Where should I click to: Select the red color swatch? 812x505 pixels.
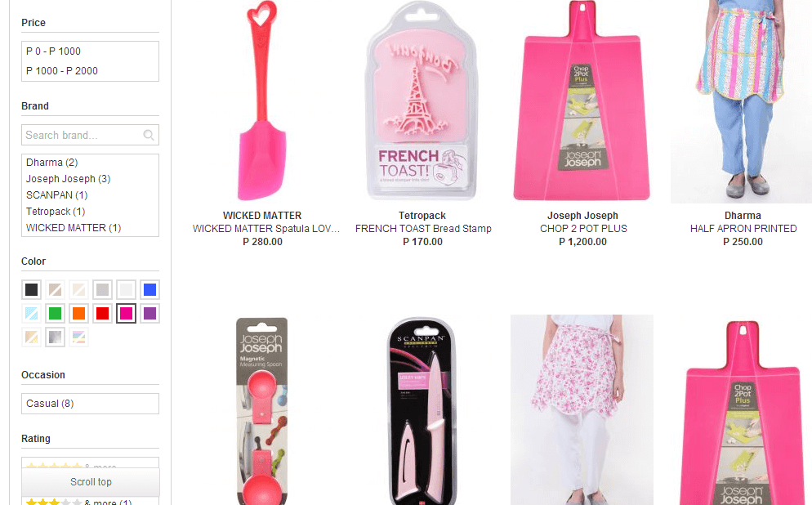[103, 313]
